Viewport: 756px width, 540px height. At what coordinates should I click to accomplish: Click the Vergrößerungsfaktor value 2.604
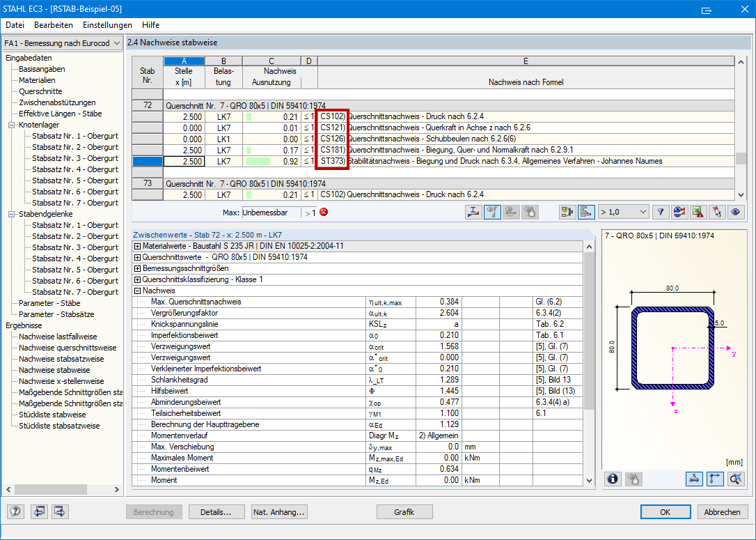point(439,313)
